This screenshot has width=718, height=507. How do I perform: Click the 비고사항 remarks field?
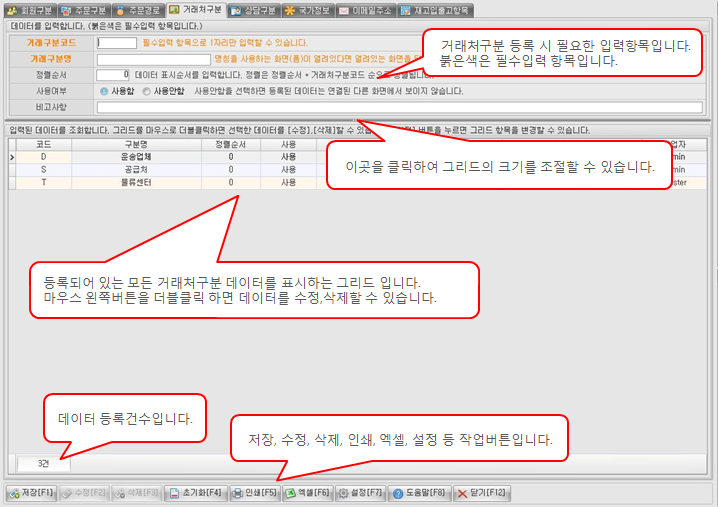click(399, 107)
